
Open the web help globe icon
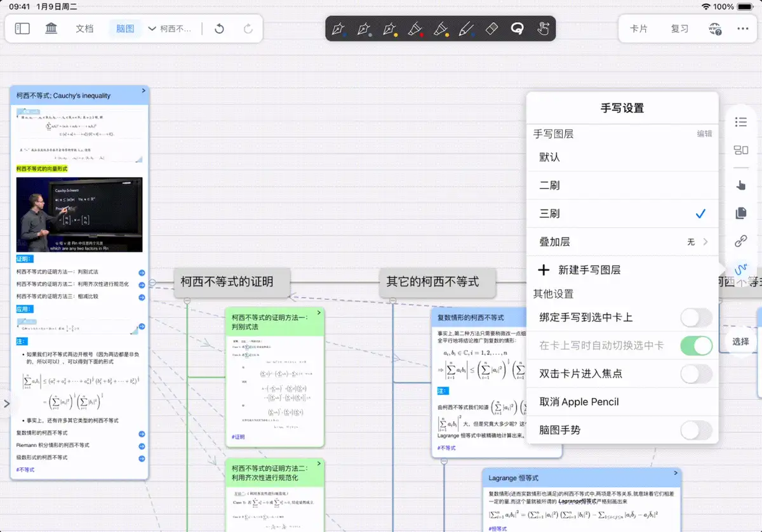point(714,29)
